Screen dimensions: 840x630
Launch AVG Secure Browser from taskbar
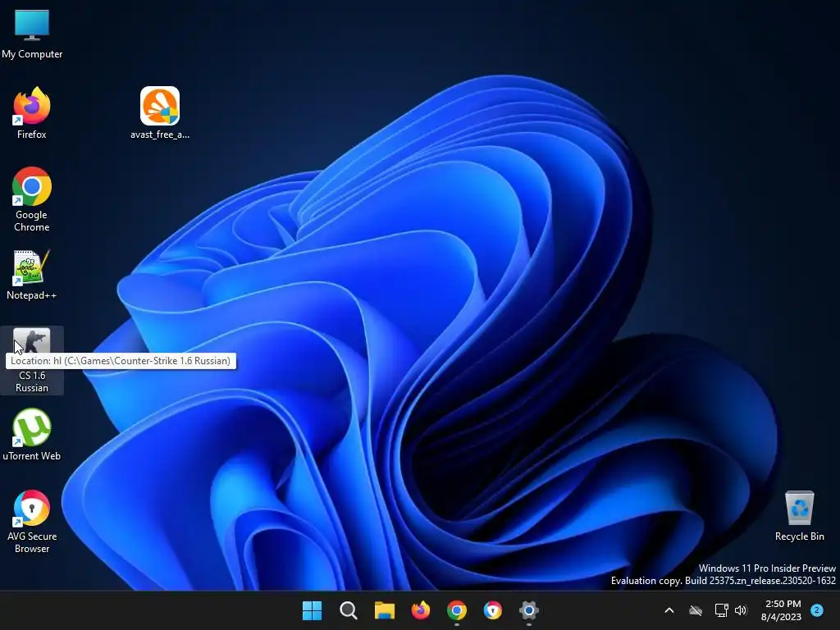493,610
